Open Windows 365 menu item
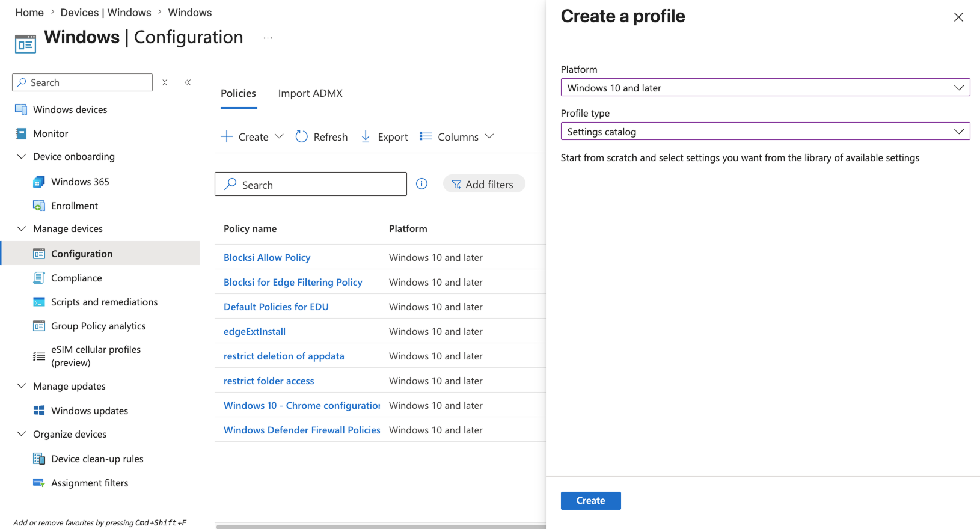Image resolution: width=980 pixels, height=529 pixels. tap(80, 182)
